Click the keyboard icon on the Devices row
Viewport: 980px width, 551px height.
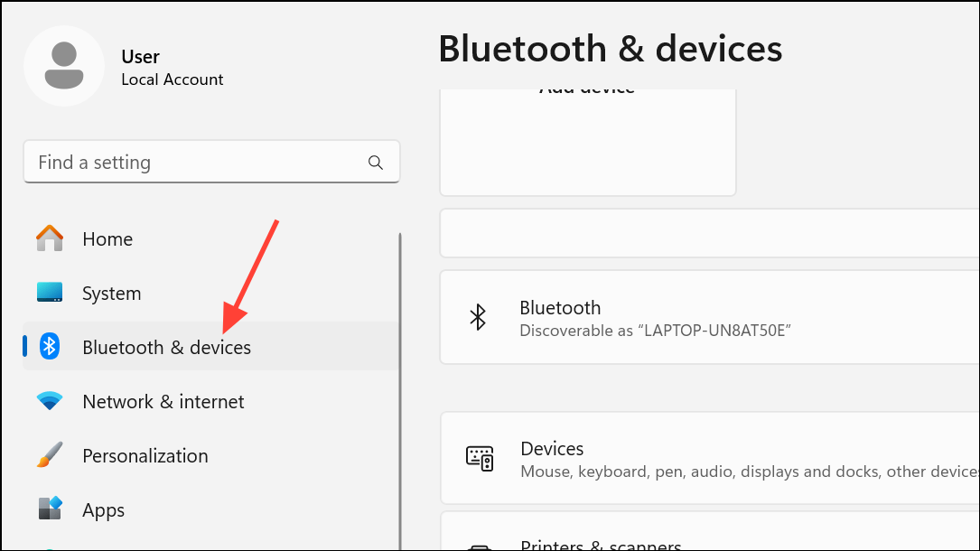(x=481, y=458)
